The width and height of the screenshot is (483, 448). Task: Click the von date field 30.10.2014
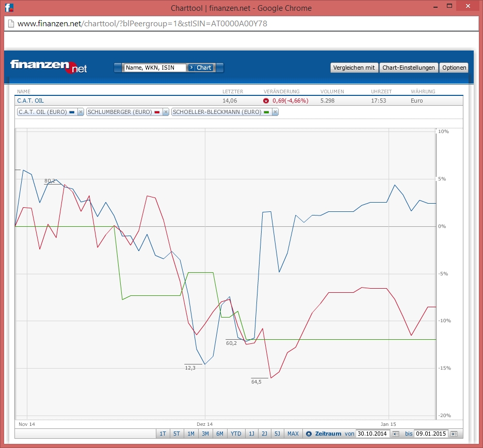(372, 434)
